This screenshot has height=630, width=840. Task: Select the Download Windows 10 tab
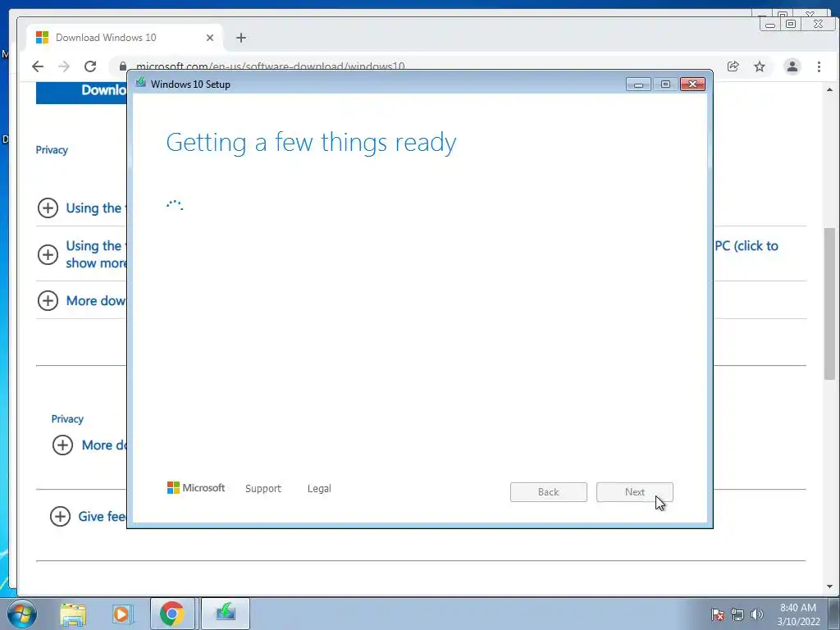click(x=123, y=38)
